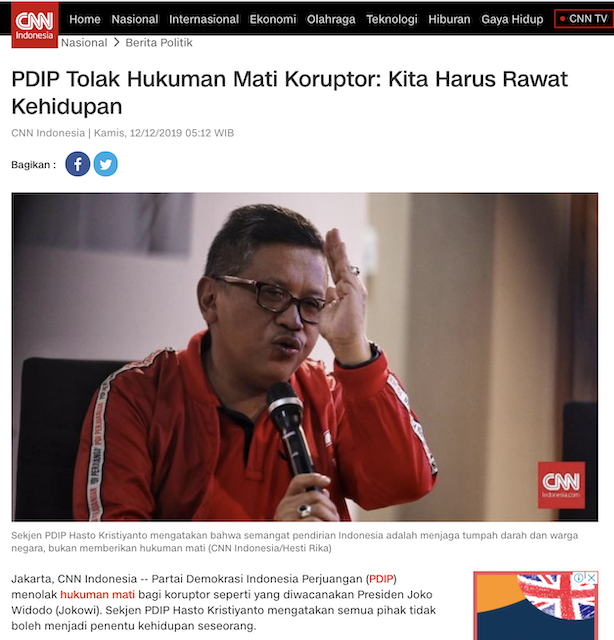Screen dimensions: 614x640
Task: Click the CNN Indonesia logo
Action: point(35,25)
